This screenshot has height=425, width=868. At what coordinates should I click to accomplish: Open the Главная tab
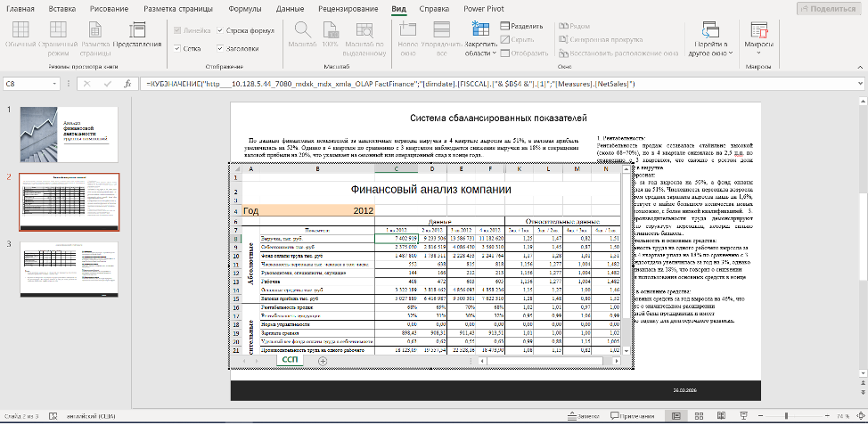(x=20, y=9)
